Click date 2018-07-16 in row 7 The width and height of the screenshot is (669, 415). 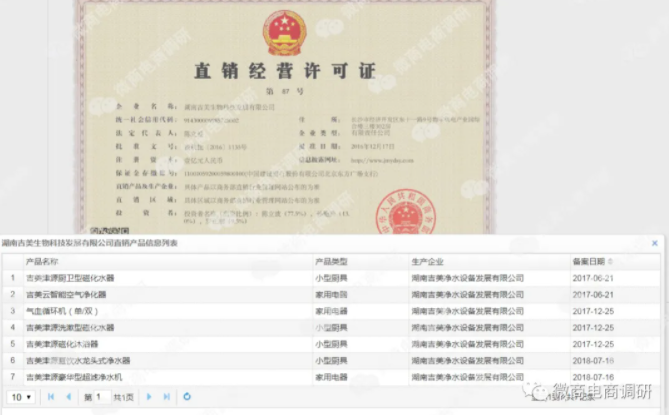[x=593, y=377]
